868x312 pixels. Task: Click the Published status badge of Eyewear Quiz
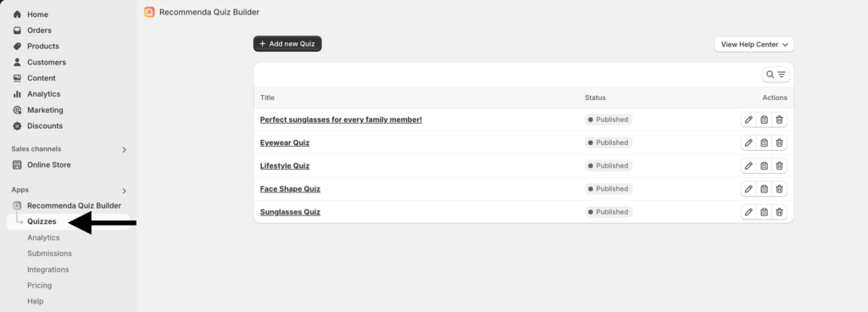coord(609,142)
